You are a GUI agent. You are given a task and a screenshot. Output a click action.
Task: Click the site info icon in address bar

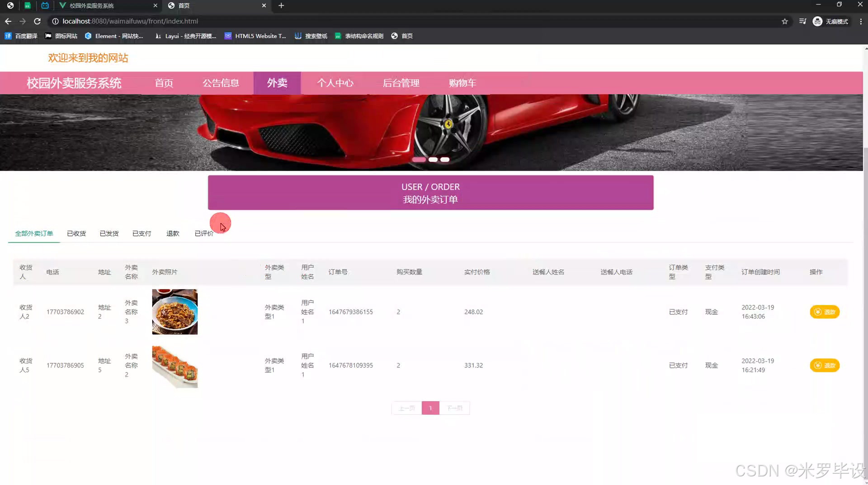click(x=55, y=21)
